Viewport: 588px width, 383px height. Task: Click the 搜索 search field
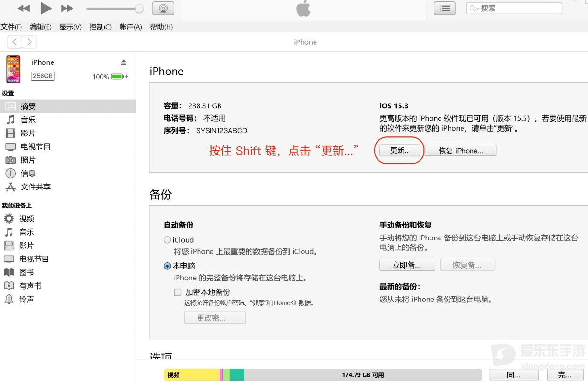click(514, 8)
